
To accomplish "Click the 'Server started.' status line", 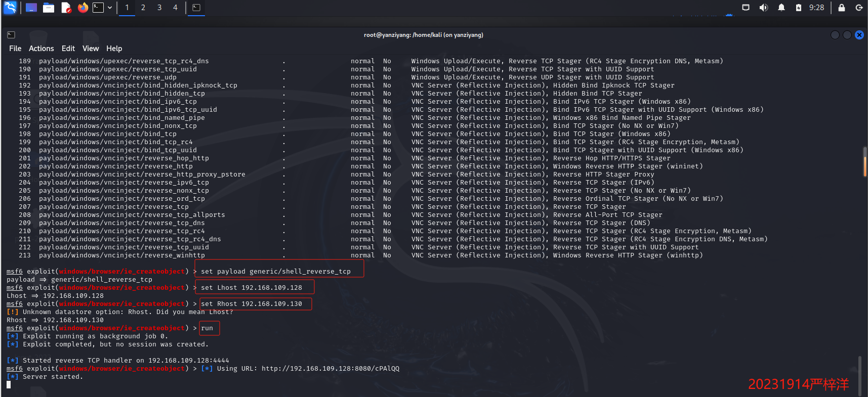I will (x=45, y=377).
